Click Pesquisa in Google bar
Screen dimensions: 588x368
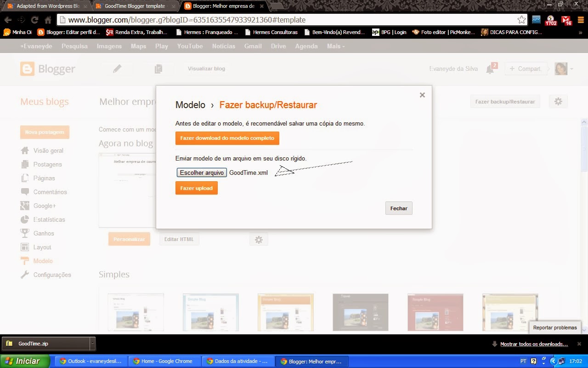[x=74, y=46]
